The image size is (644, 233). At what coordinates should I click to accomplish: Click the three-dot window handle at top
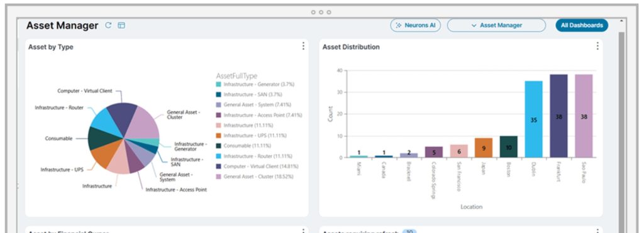[321, 13]
